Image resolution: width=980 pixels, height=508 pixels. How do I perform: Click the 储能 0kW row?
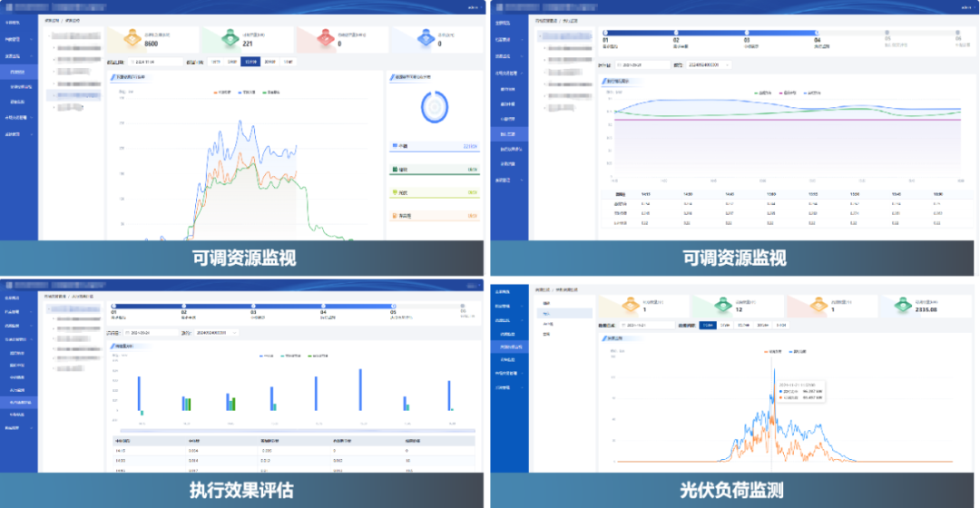coord(435,170)
